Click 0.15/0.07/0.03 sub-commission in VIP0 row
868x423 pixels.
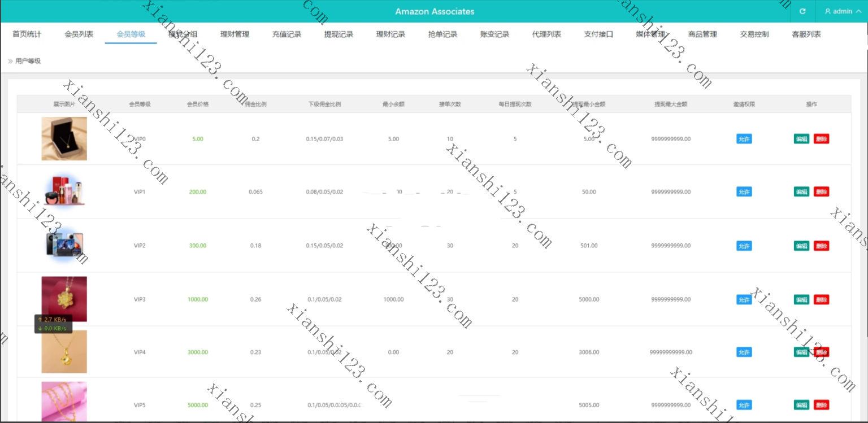click(x=324, y=139)
